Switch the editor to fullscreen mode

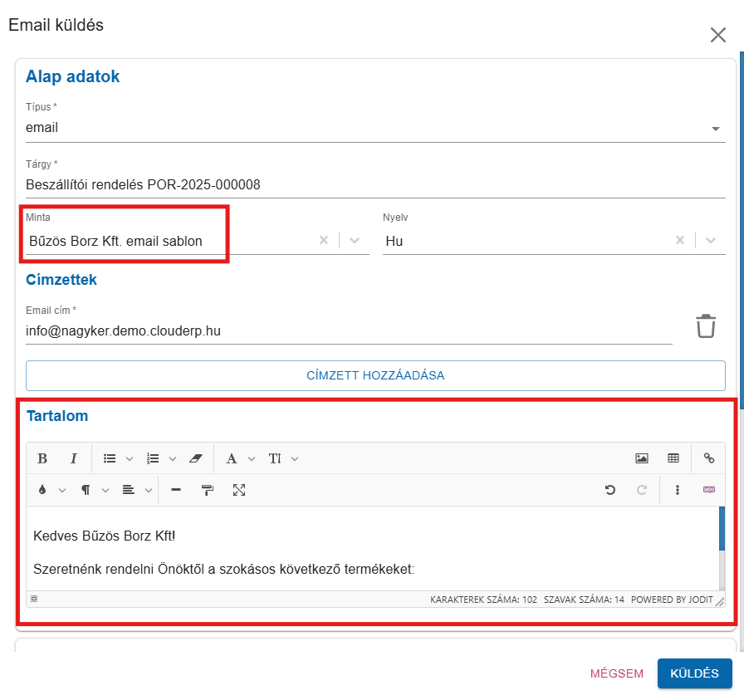point(239,490)
